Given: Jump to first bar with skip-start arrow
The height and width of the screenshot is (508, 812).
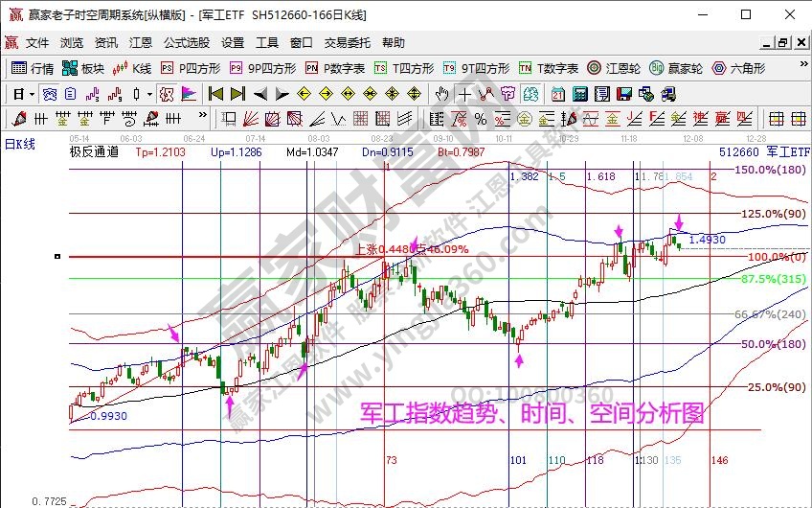Looking at the screenshot, I should pyautogui.click(x=215, y=94).
